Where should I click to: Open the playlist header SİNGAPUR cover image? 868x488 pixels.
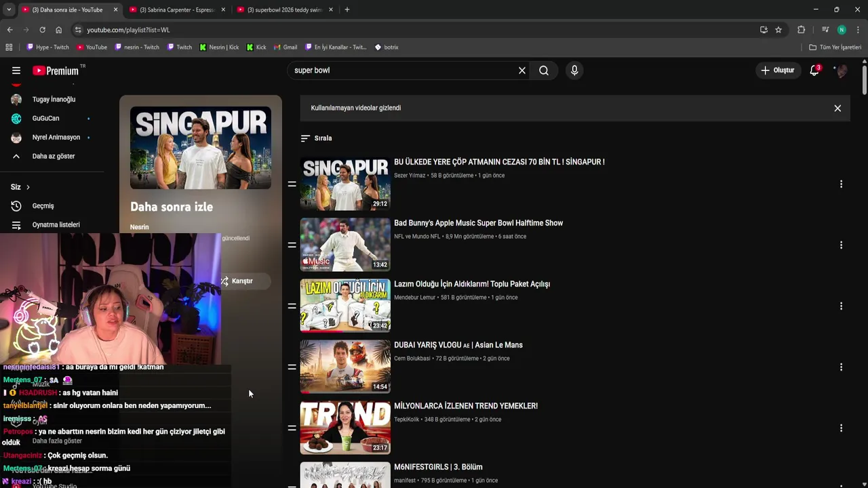(201, 148)
